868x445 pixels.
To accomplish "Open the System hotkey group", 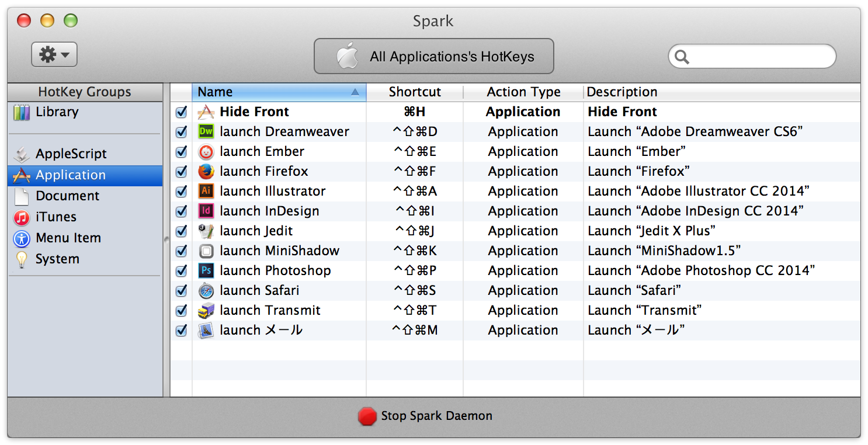I will pos(85,259).
